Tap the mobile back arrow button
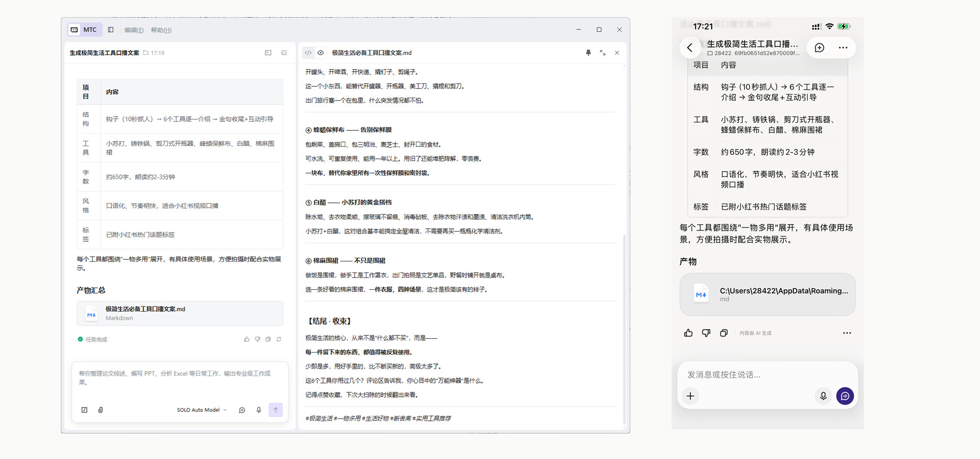The width and height of the screenshot is (980, 459). [690, 48]
